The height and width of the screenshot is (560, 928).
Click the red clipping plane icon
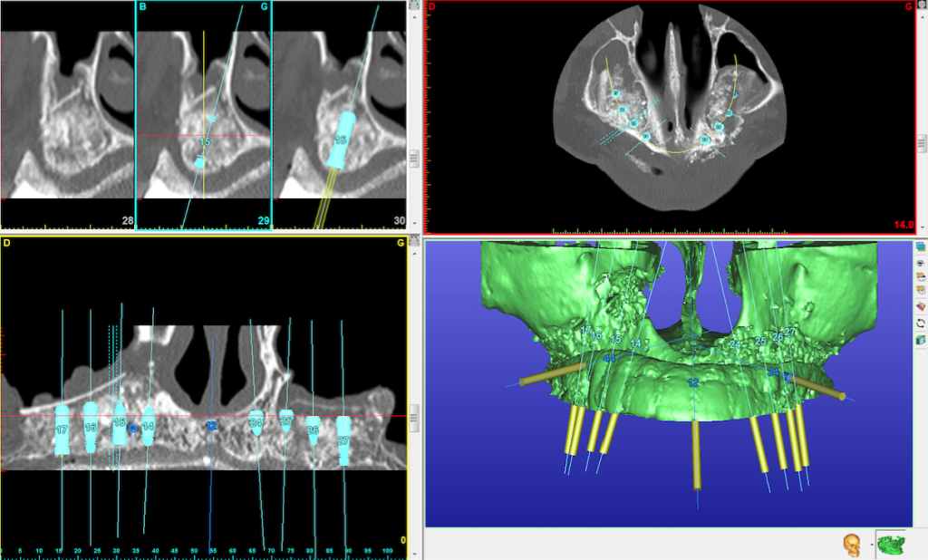tap(922, 307)
